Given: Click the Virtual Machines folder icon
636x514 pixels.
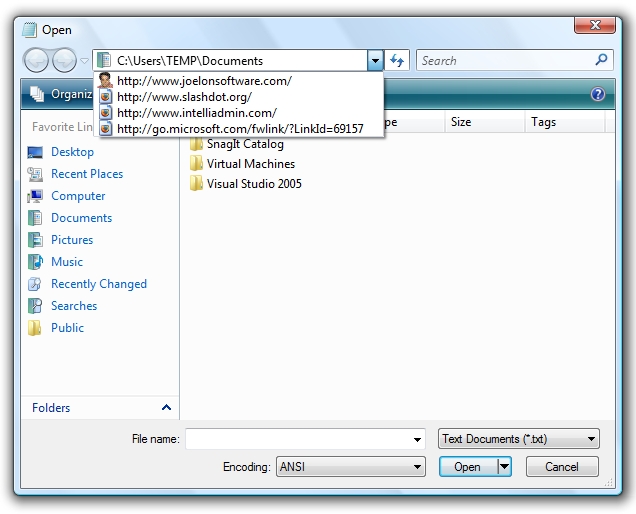Looking at the screenshot, I should pos(196,163).
